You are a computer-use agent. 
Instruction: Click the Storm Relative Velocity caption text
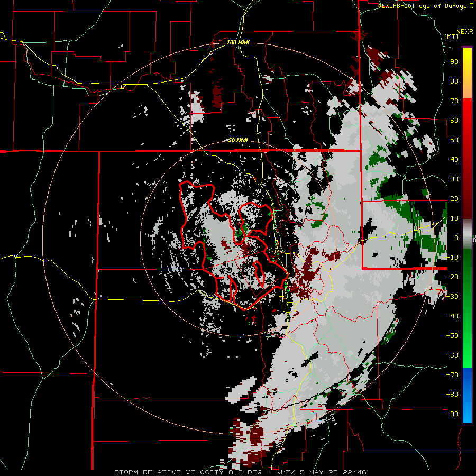(241, 472)
